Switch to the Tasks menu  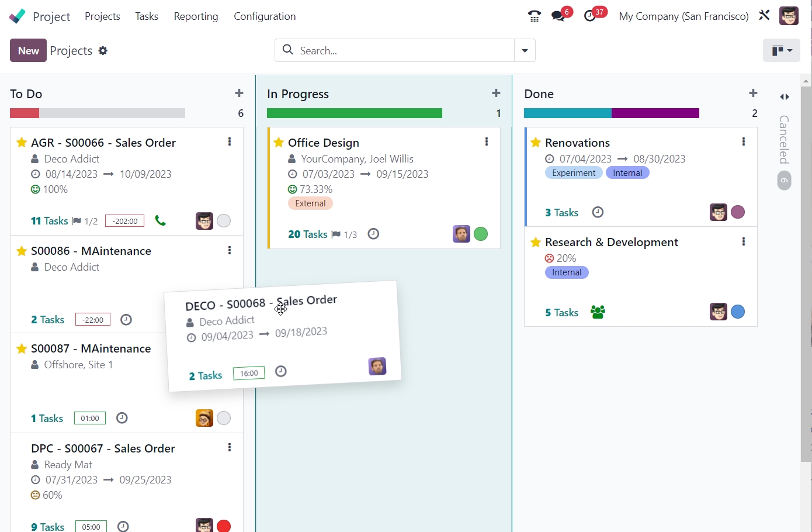pyautogui.click(x=146, y=16)
